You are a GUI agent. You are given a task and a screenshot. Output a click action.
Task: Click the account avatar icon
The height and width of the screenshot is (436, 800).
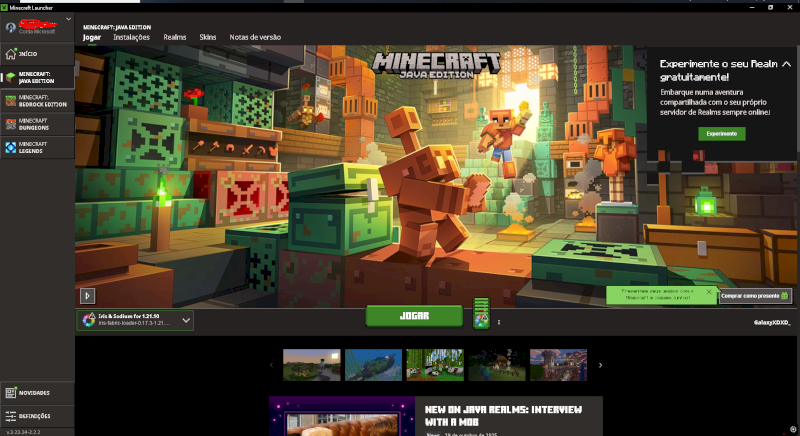coord(10,28)
